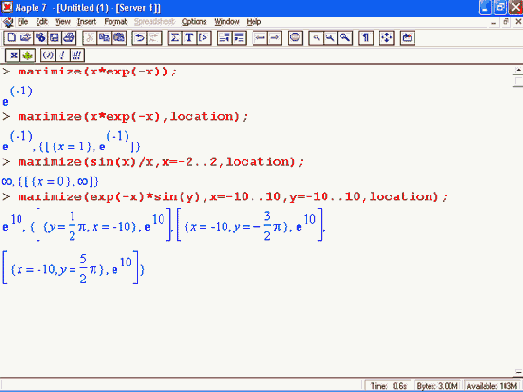Screen dimensions: 523x392
Task: Toggle the nonprinting characters paragraph icon
Action: coord(366,38)
